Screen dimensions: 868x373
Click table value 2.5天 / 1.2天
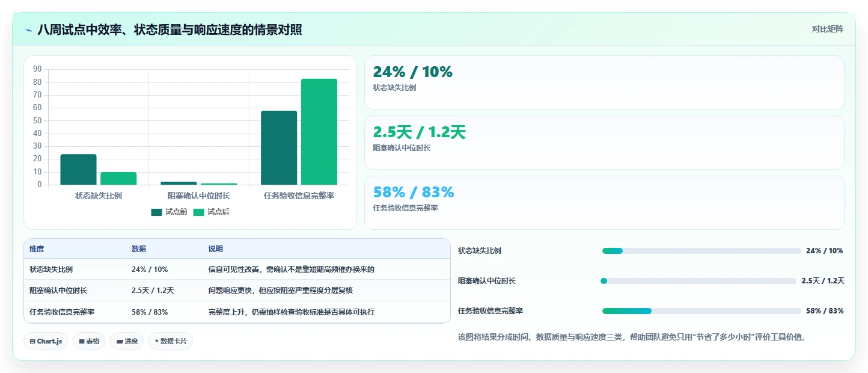point(153,291)
